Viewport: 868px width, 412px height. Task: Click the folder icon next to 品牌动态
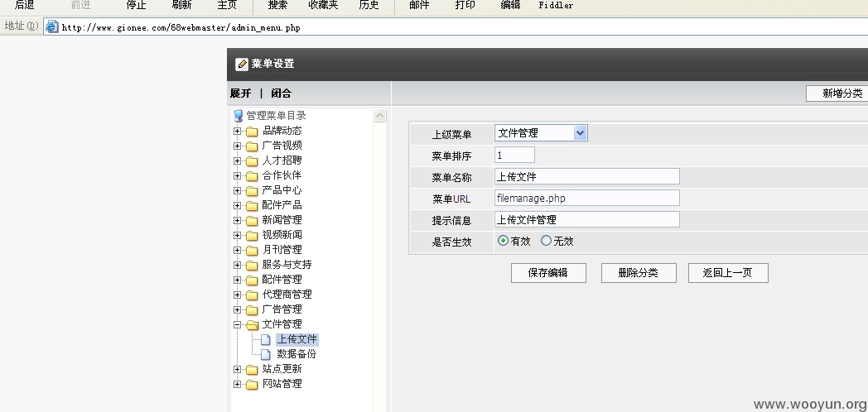pyautogui.click(x=253, y=132)
